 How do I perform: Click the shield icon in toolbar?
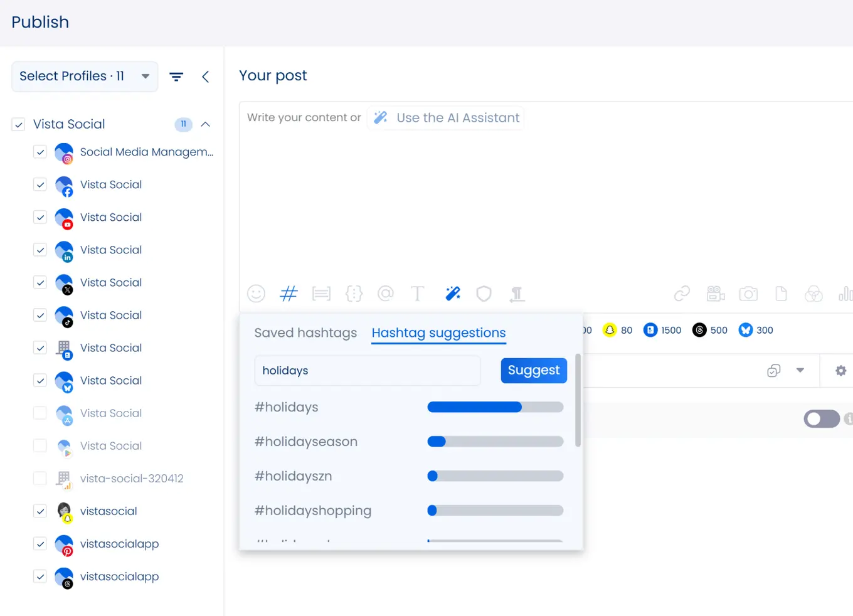coord(484,294)
